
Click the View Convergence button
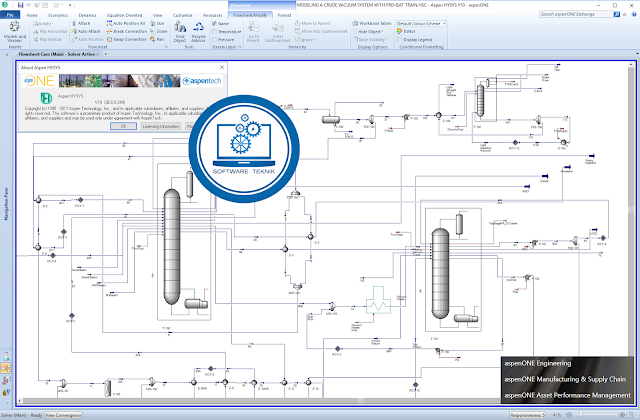click(x=63, y=415)
